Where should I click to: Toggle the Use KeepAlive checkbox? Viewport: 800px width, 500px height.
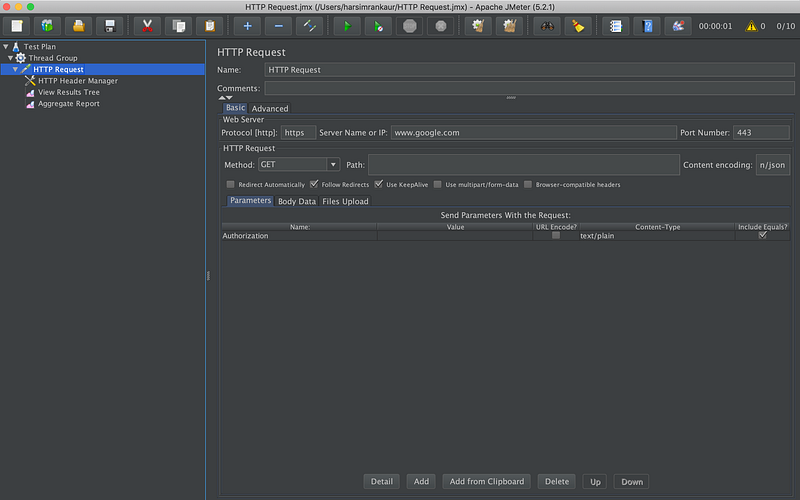pyautogui.click(x=379, y=185)
